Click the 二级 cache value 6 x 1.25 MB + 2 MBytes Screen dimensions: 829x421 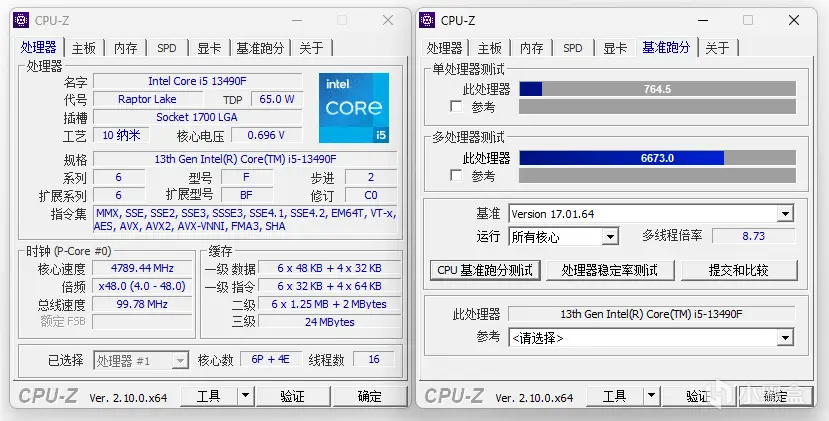(329, 304)
